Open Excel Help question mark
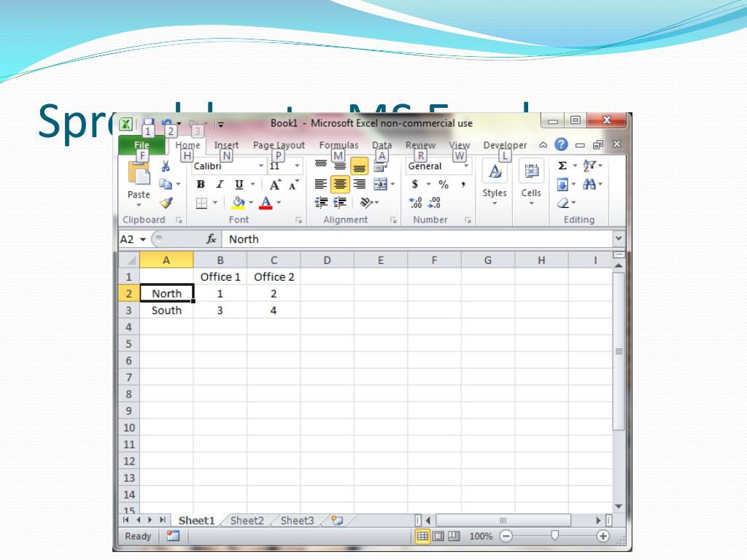 (561, 144)
